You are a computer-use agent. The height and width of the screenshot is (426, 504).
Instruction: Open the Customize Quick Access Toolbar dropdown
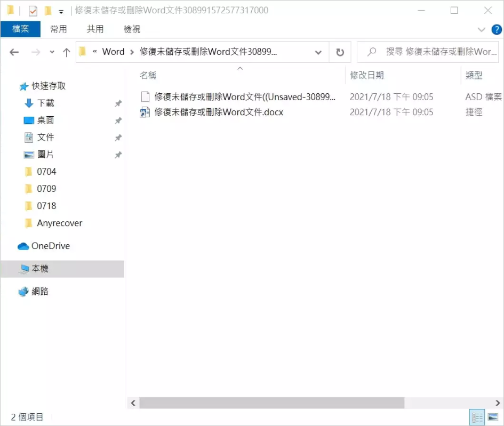[x=61, y=12]
